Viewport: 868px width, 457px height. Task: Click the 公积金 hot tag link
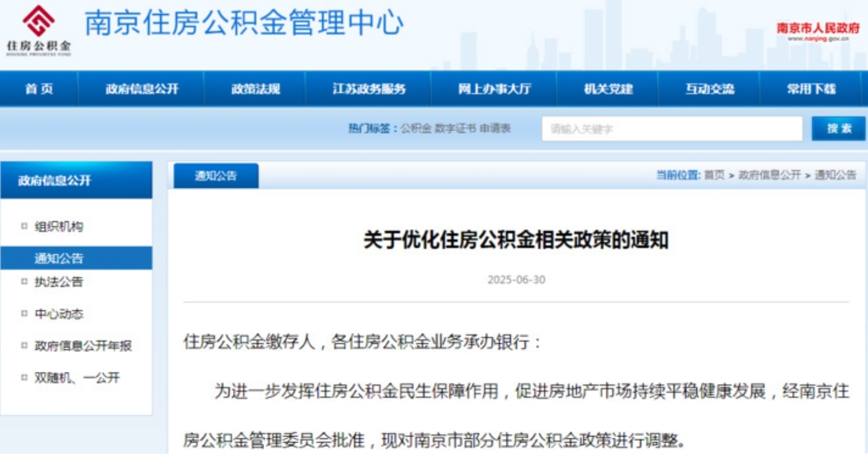point(416,129)
